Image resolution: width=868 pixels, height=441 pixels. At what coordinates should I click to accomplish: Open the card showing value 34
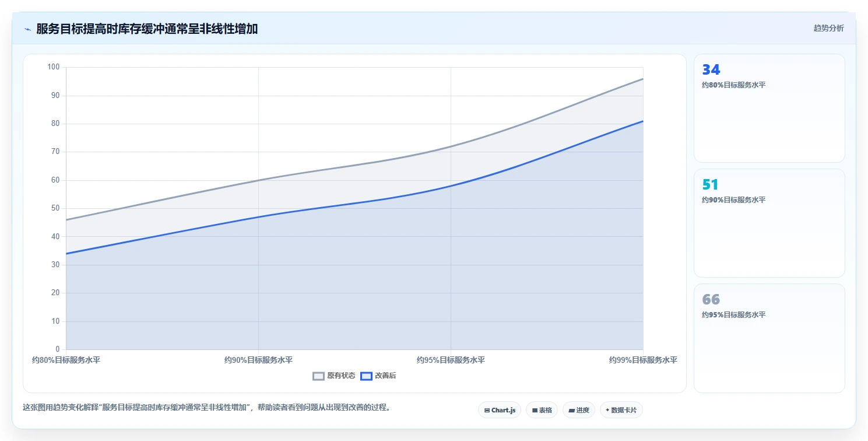[769, 108]
